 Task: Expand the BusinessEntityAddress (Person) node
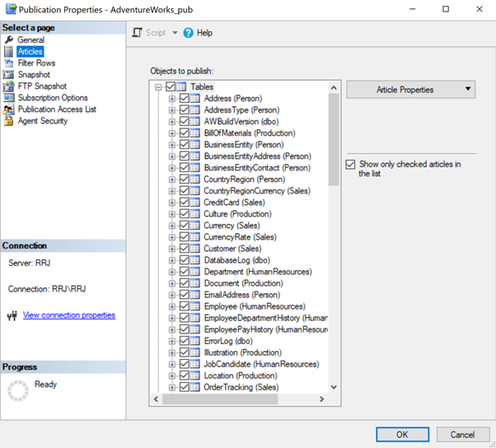pos(171,156)
